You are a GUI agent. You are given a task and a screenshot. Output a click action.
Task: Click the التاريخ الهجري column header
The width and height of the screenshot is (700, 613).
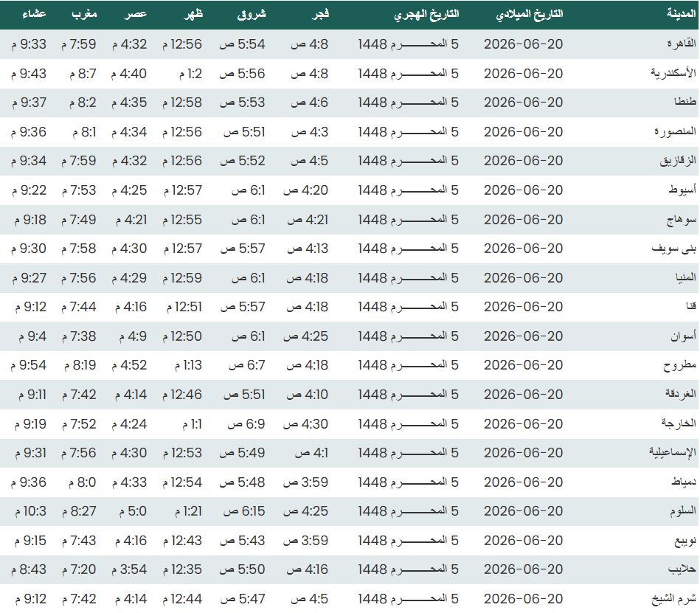pyautogui.click(x=426, y=15)
